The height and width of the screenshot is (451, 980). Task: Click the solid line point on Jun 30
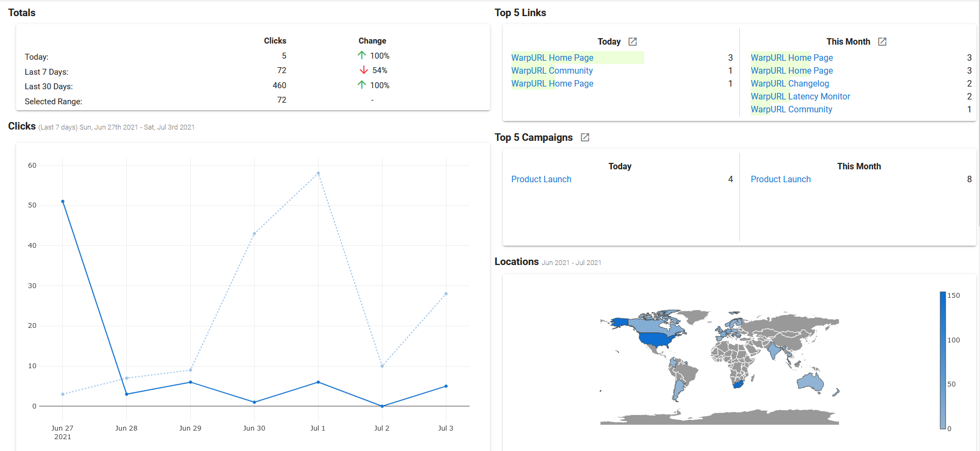(254, 402)
